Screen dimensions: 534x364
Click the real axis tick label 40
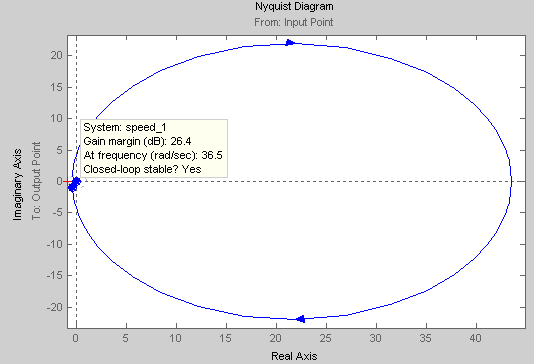pyautogui.click(x=476, y=338)
